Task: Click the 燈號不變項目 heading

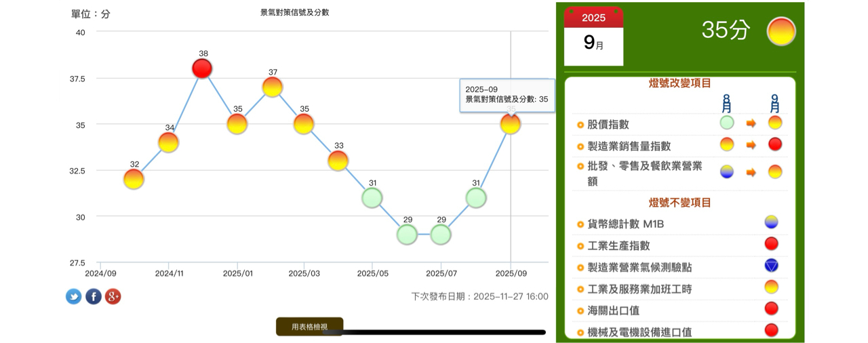Action: coord(680,203)
